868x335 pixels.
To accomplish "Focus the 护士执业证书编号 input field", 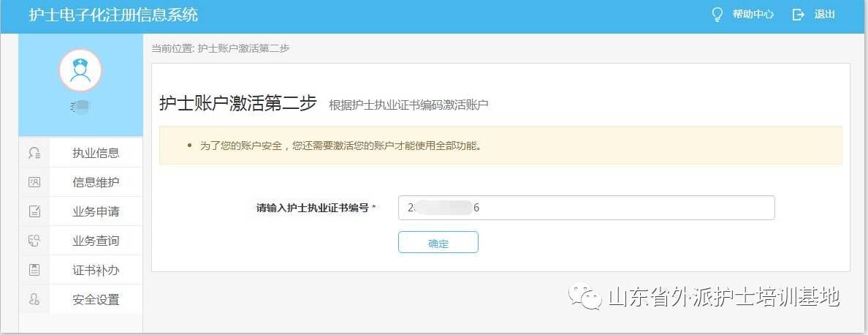I will pos(586,208).
